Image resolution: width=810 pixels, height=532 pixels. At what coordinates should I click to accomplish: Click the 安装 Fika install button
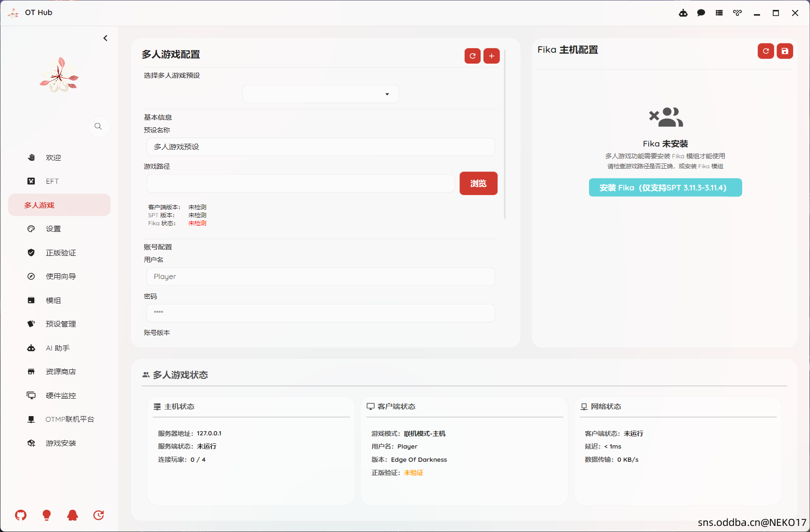[665, 188]
